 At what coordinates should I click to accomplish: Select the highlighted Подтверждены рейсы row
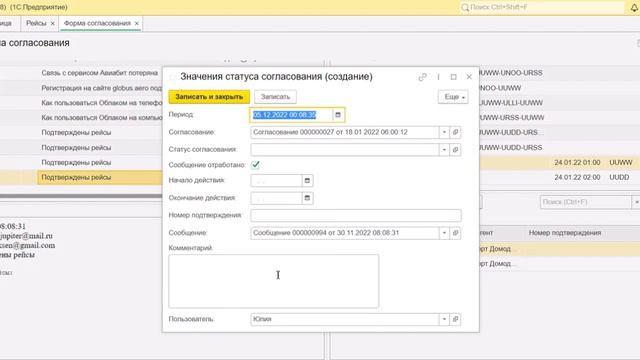pyautogui.click(x=100, y=178)
